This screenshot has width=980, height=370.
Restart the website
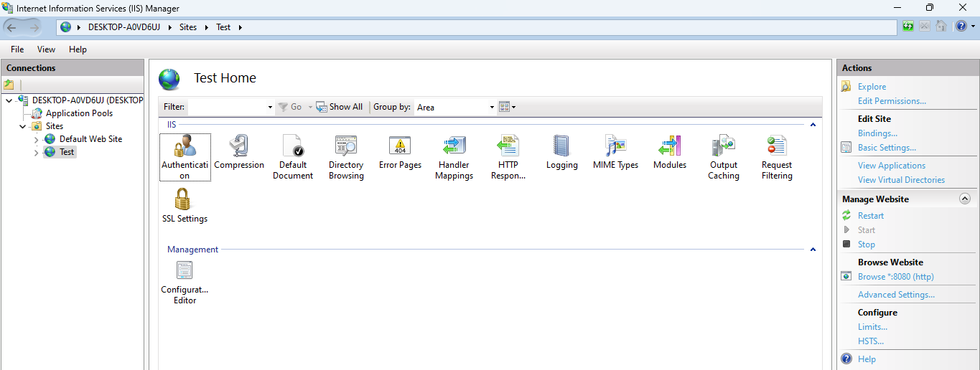tap(870, 216)
